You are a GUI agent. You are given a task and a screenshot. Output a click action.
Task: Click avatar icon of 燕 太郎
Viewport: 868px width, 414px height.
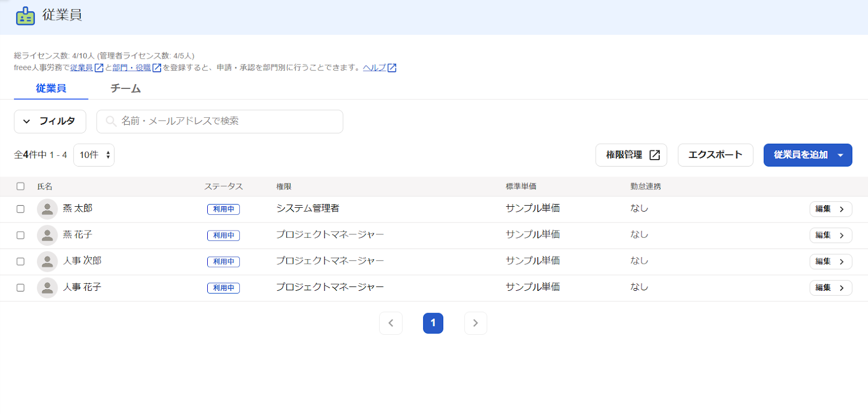pyautogui.click(x=47, y=209)
